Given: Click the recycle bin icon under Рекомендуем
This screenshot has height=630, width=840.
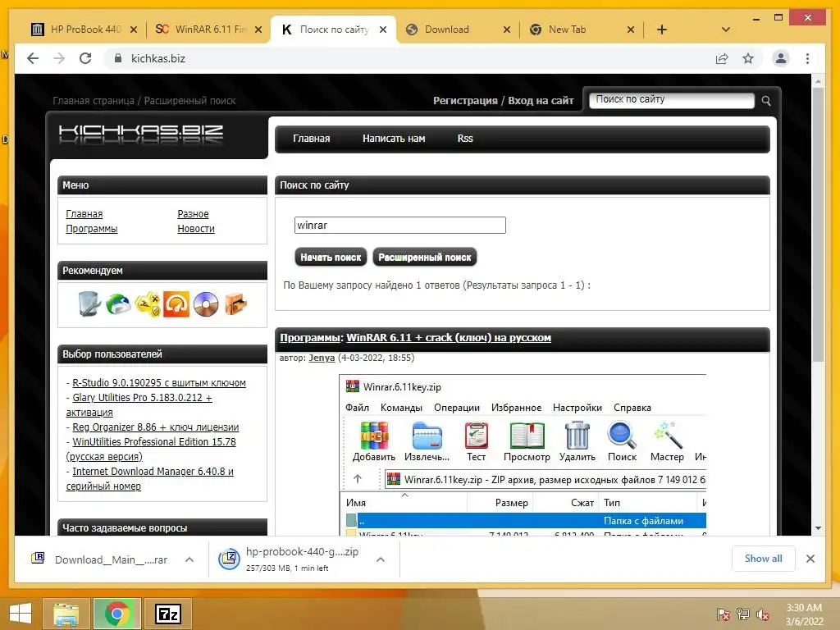Looking at the screenshot, I should [x=89, y=304].
